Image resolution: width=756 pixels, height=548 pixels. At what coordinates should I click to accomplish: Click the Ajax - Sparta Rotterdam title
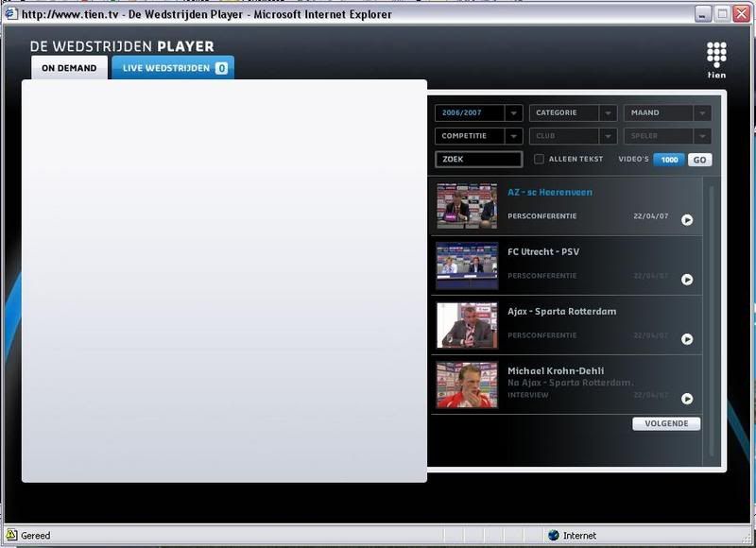click(x=561, y=312)
